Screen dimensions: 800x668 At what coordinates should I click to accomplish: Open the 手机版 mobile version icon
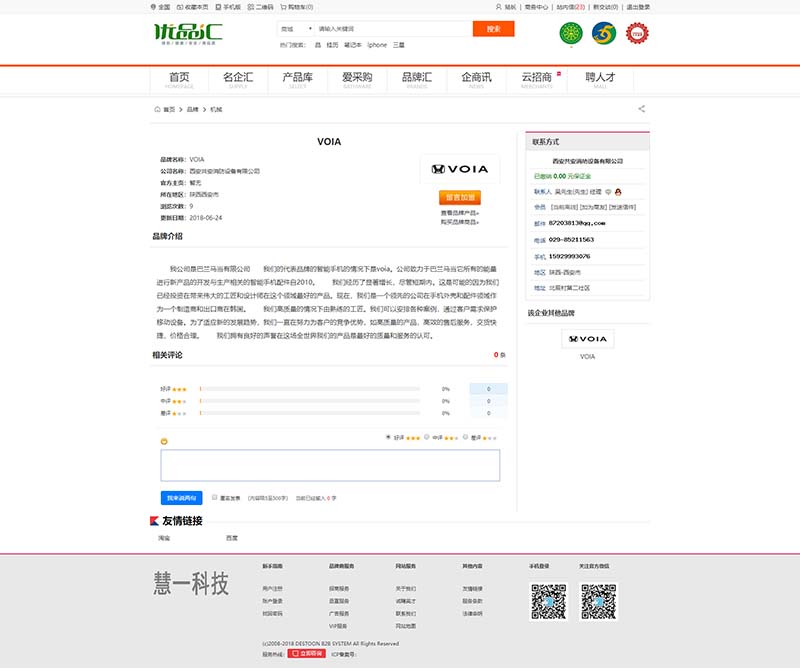(x=218, y=7)
